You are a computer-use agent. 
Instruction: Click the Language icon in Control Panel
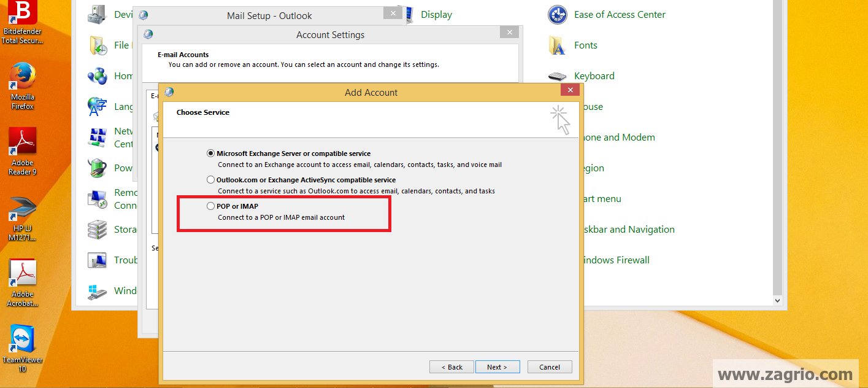click(x=98, y=107)
